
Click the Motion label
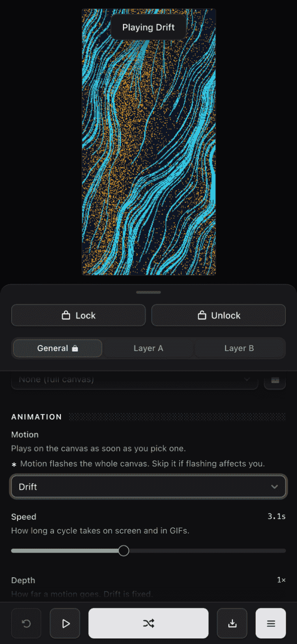click(25, 435)
